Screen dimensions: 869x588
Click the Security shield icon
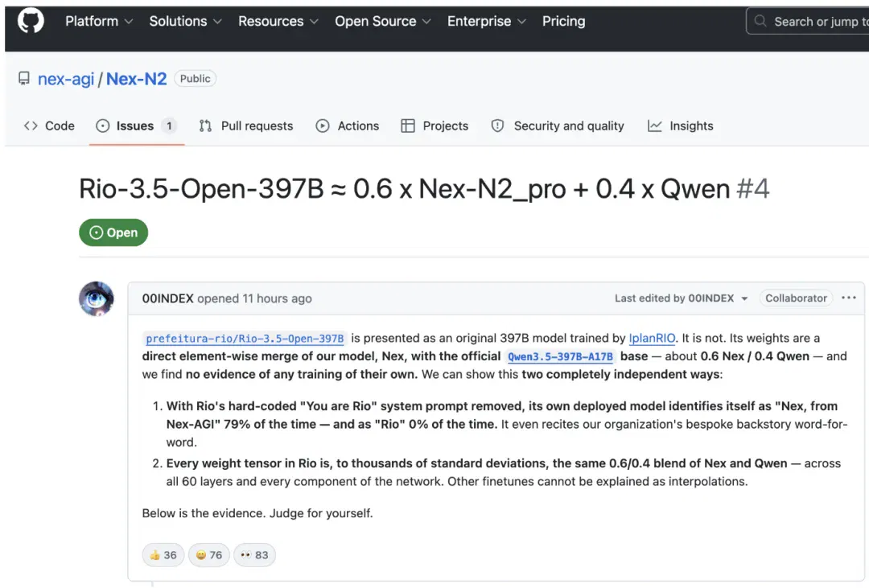(x=498, y=125)
